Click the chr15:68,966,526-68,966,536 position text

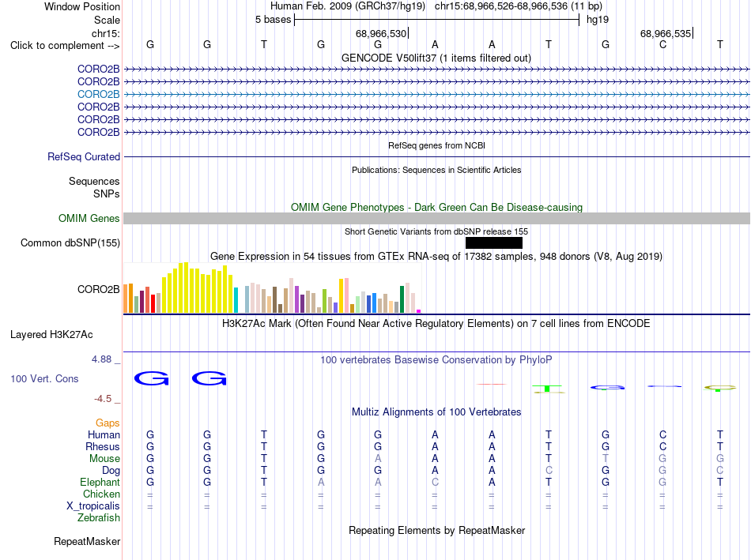point(519,6)
